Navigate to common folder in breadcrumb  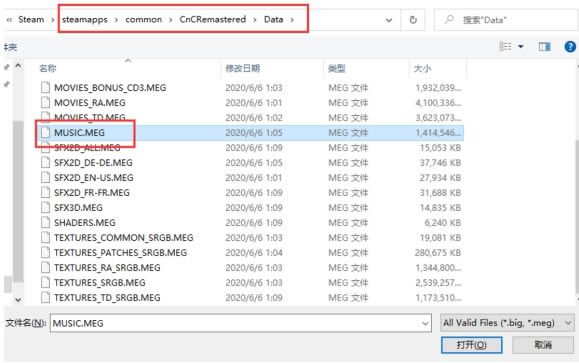[144, 20]
